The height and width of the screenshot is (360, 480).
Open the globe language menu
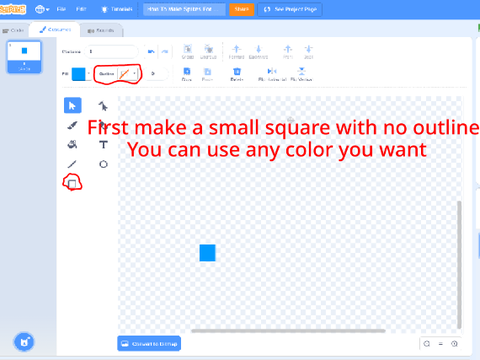click(x=42, y=9)
